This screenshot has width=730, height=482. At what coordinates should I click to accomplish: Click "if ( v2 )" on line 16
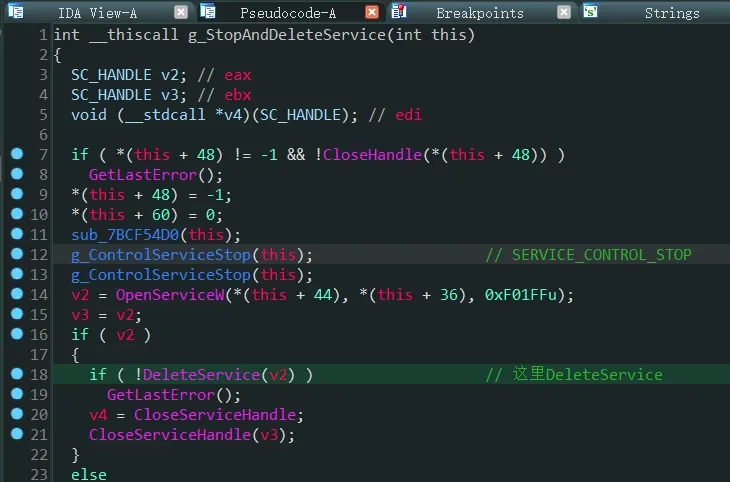point(111,335)
